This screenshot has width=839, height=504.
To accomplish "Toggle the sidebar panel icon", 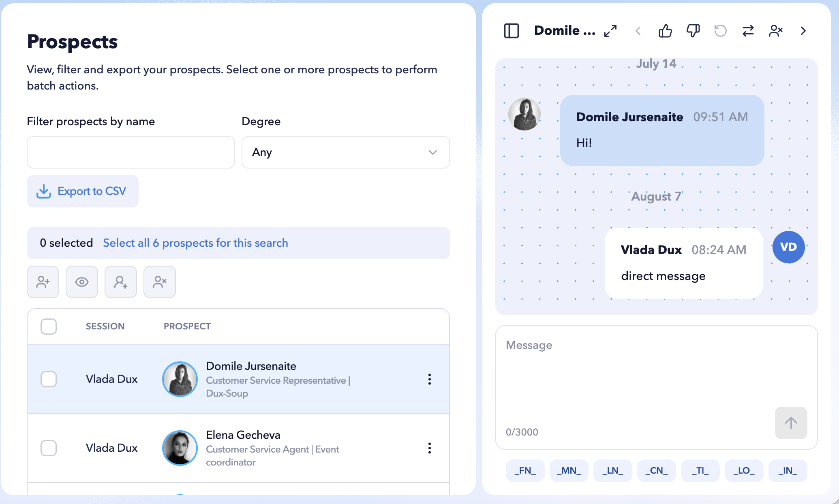I will (512, 31).
